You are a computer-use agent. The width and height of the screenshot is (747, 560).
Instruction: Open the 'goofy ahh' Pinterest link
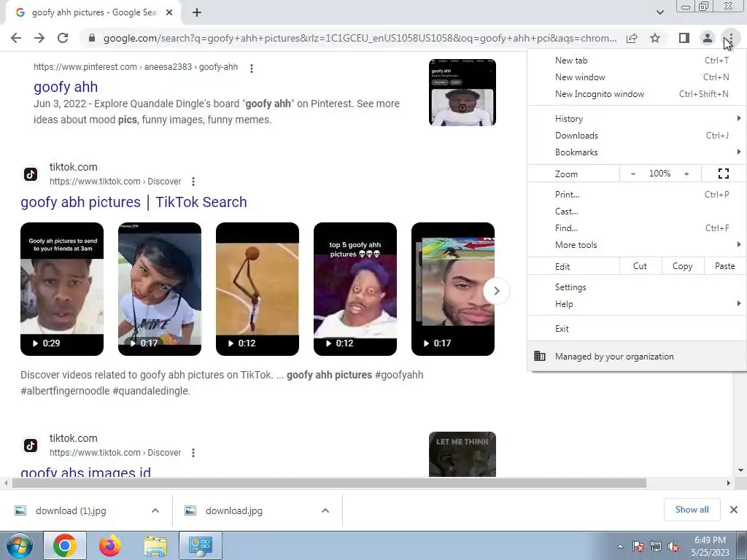[x=66, y=87]
